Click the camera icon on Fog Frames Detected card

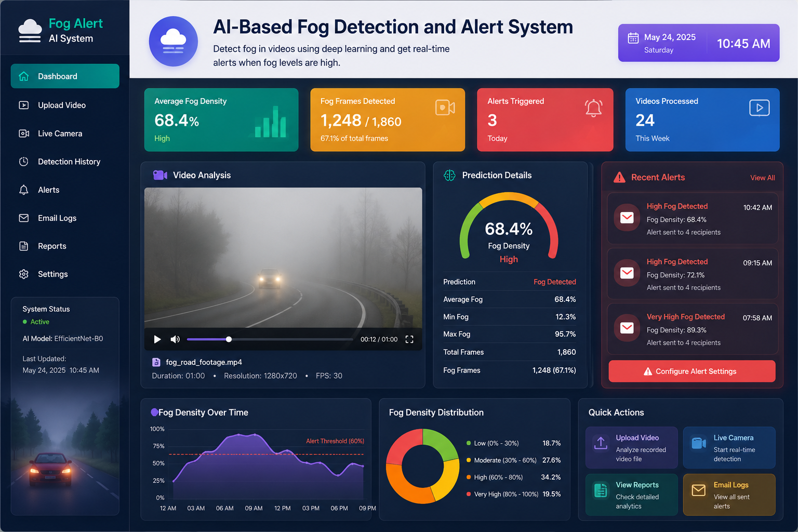[445, 108]
